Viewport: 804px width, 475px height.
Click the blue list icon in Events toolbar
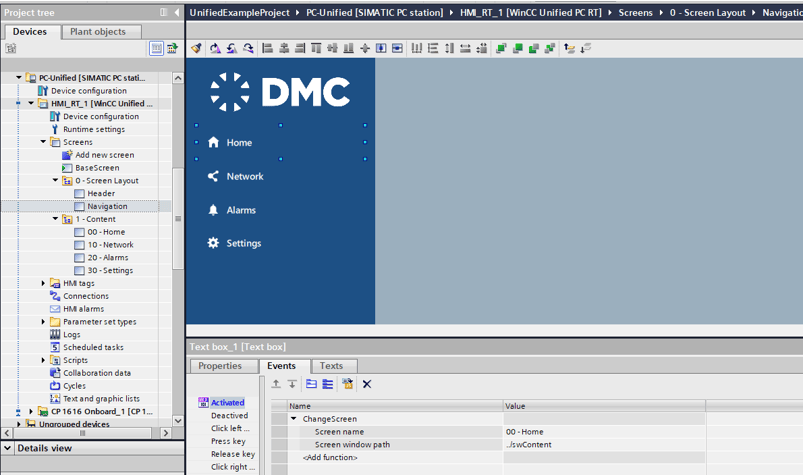(x=328, y=384)
